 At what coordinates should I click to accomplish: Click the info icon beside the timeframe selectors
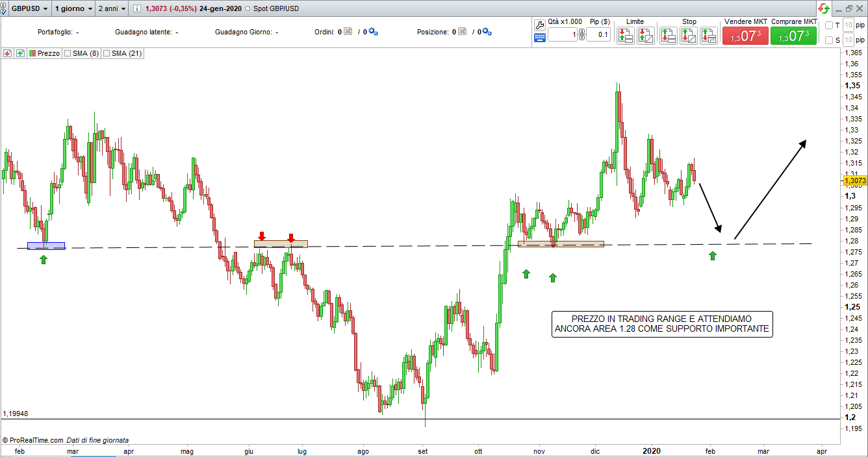137,8
